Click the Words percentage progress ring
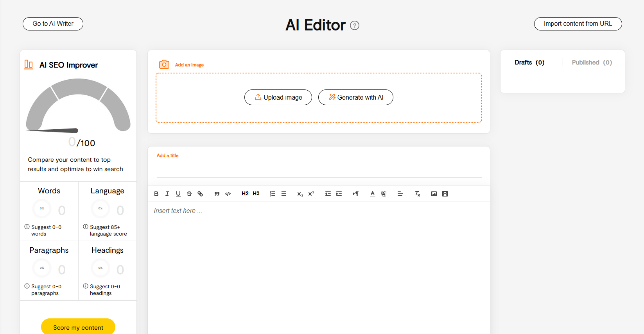The image size is (644, 334). pyautogui.click(x=42, y=209)
